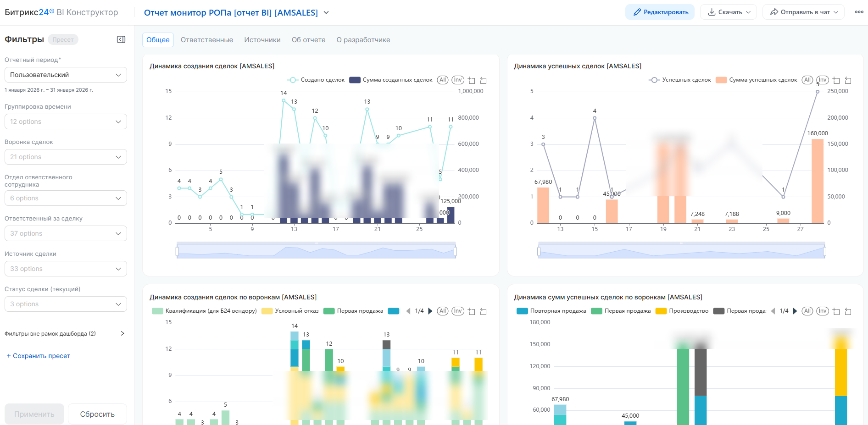Click zoom reset icon in Динамика успешных сделок chart
Image resolution: width=868 pixels, height=425 pixels.
[848, 80]
